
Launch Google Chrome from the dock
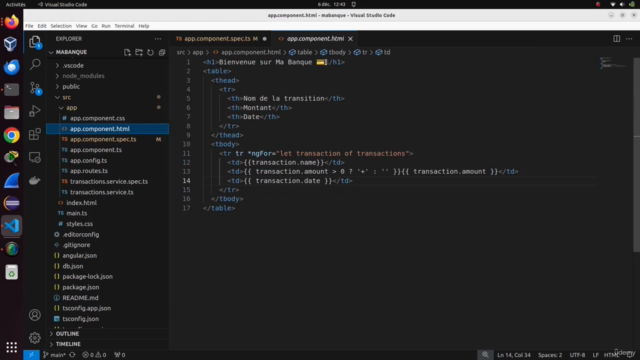point(11,135)
